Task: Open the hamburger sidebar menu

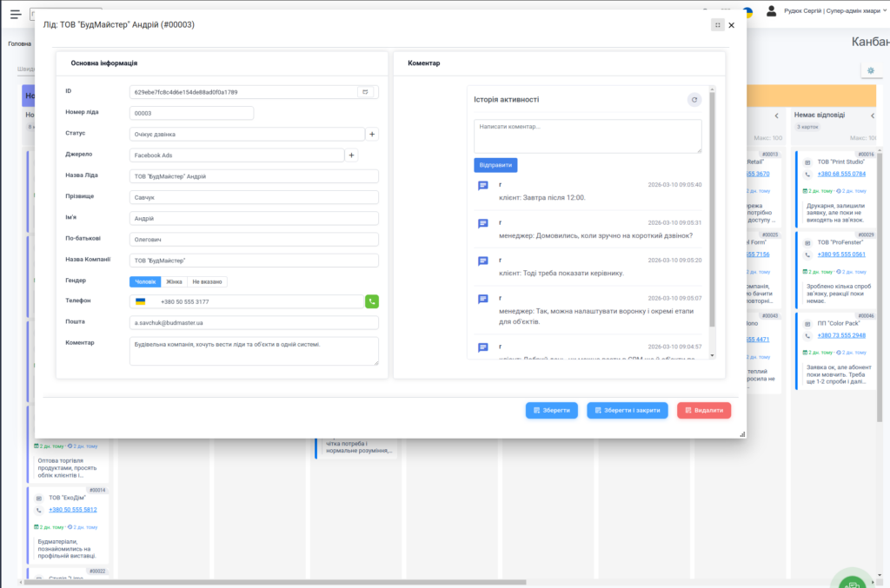Action: click(x=16, y=14)
